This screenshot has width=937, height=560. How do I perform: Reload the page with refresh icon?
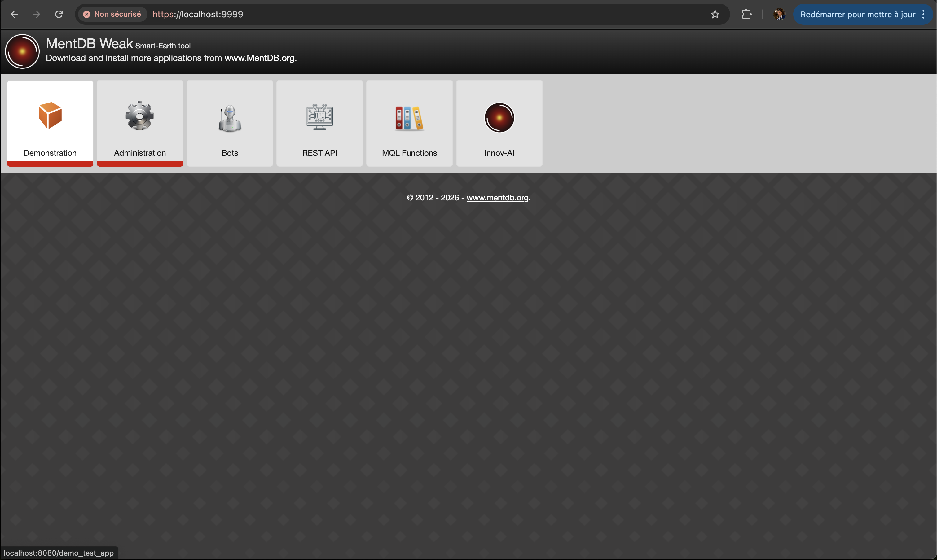pyautogui.click(x=59, y=14)
